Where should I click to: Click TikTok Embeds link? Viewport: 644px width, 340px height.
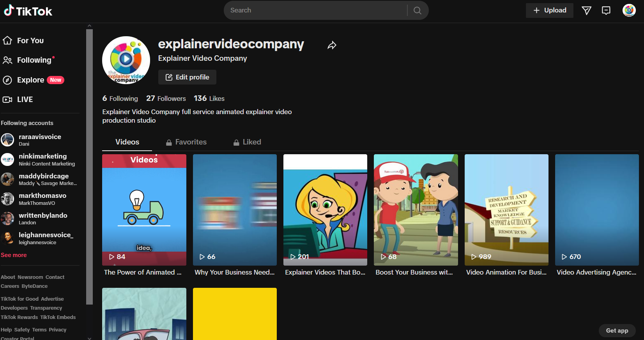[58, 317]
